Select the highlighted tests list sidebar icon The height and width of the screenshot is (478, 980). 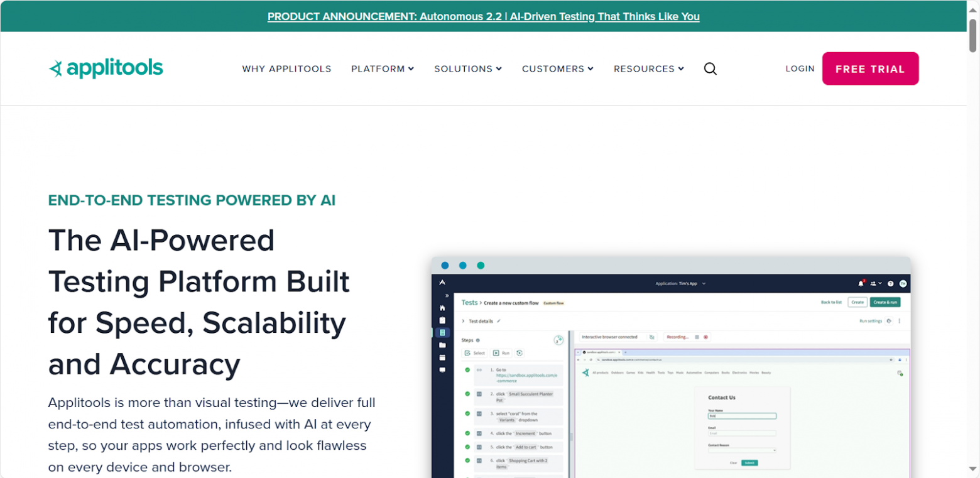(x=442, y=332)
